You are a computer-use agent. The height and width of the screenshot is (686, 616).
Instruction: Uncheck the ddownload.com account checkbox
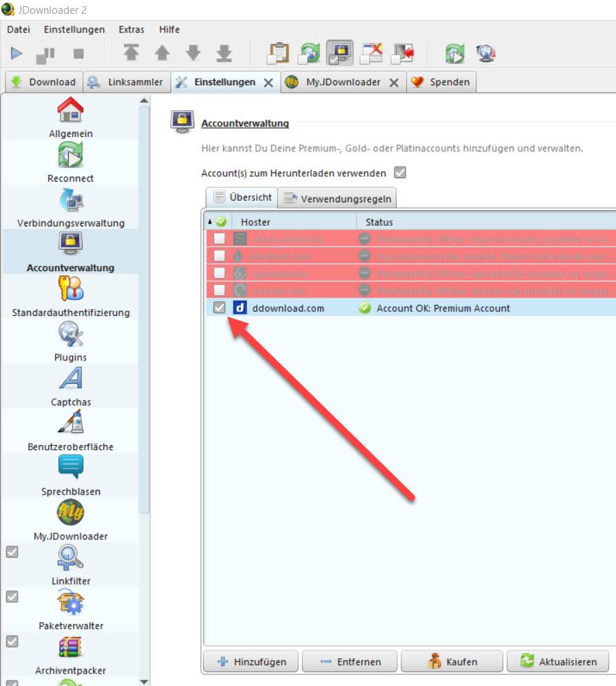tap(219, 308)
